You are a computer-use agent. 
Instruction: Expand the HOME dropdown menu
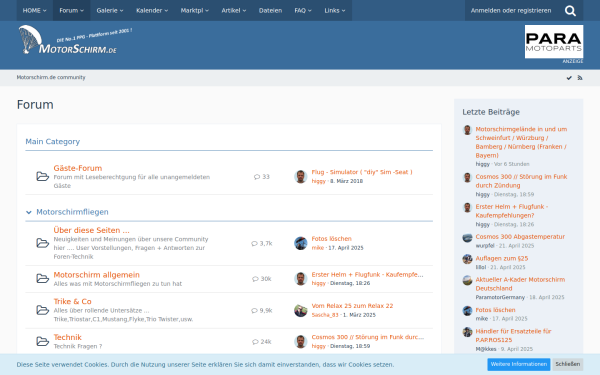(34, 10)
